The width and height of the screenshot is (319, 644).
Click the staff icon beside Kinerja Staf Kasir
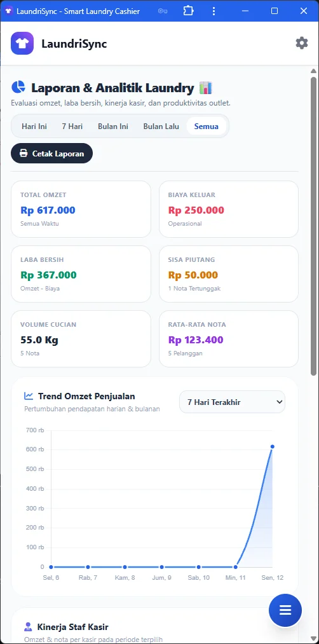point(28,627)
